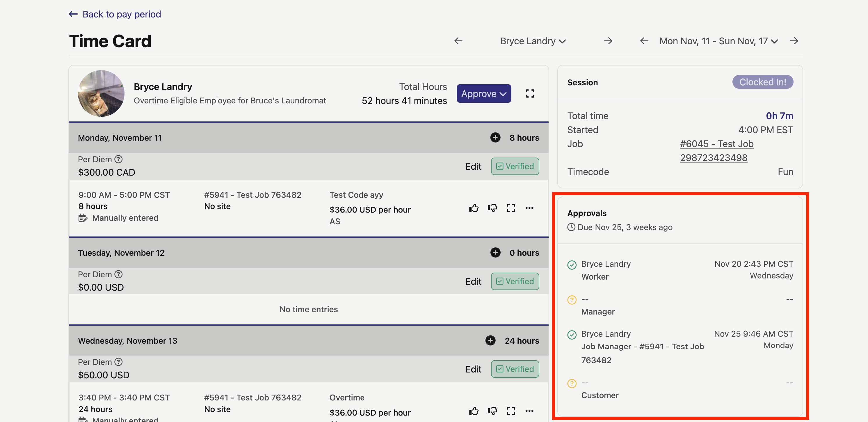Toggle Verified status for Wednesday per diem

(x=515, y=369)
